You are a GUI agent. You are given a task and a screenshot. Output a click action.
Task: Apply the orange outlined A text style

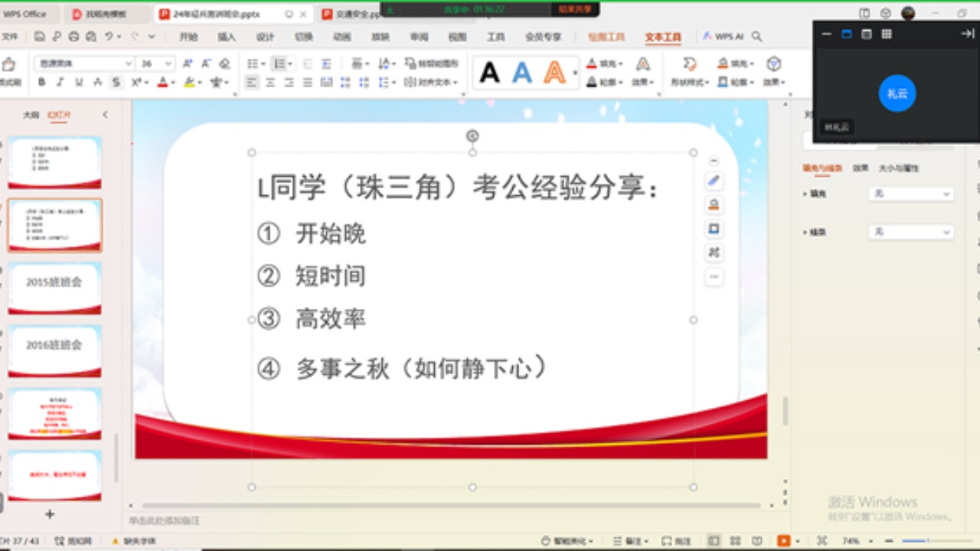554,73
